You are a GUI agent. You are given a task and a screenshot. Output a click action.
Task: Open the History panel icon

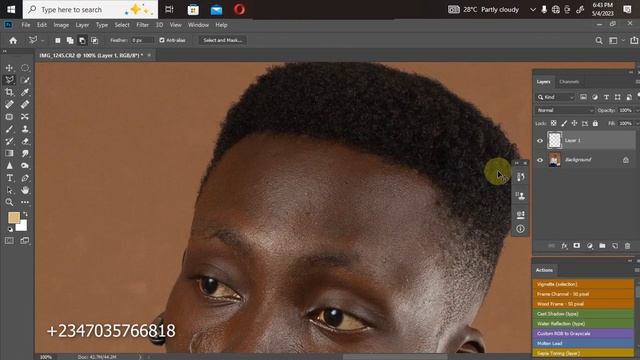point(520,177)
